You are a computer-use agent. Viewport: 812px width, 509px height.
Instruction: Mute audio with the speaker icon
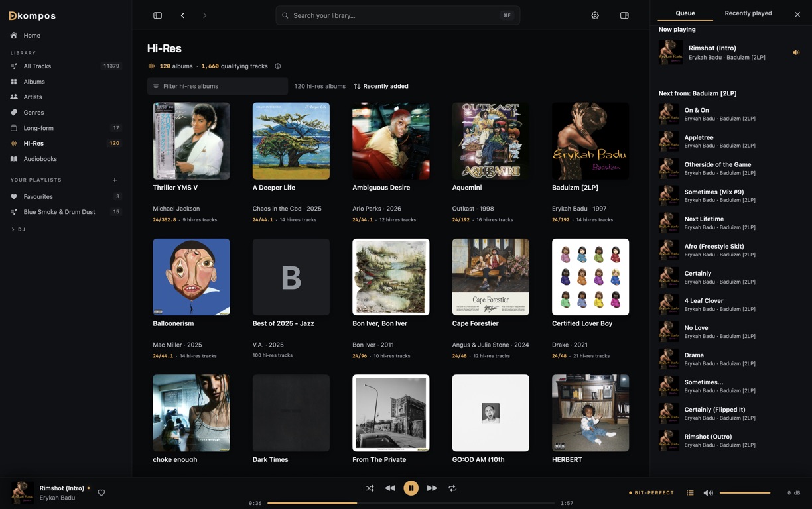pos(708,493)
